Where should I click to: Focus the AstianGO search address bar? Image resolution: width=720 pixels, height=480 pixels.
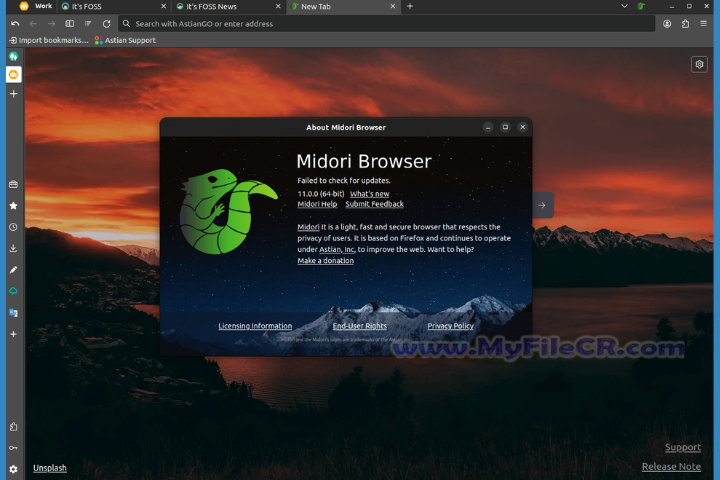click(387, 23)
